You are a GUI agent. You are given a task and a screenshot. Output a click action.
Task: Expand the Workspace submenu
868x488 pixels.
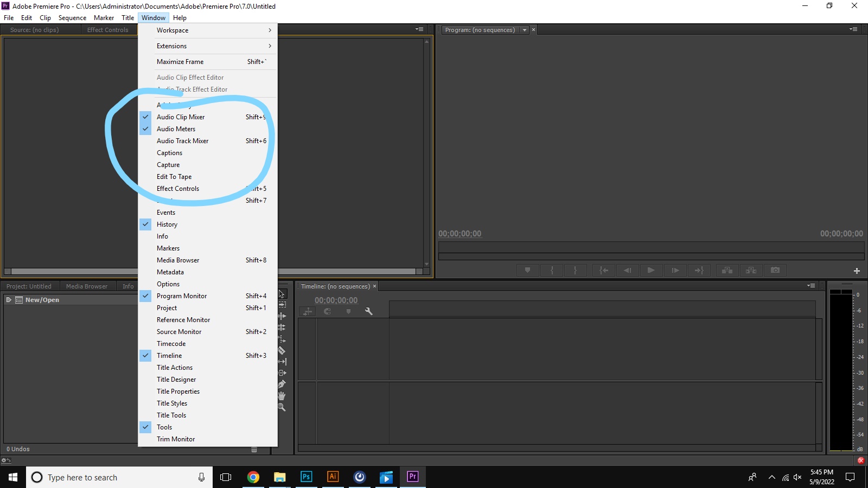coord(208,30)
